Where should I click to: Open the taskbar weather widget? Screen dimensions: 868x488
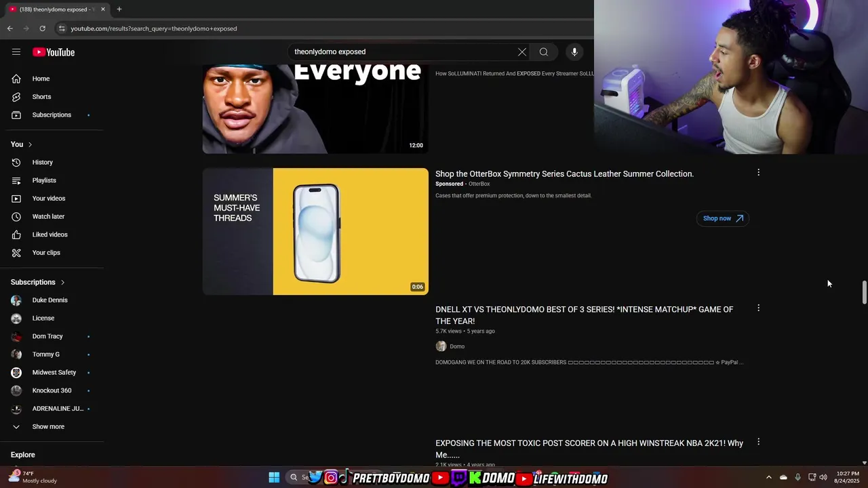(x=33, y=477)
